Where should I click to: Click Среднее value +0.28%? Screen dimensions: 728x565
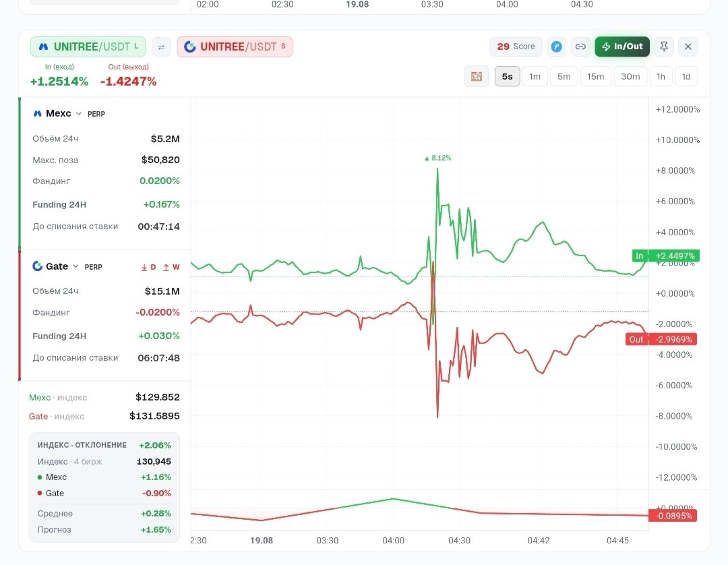click(x=156, y=514)
